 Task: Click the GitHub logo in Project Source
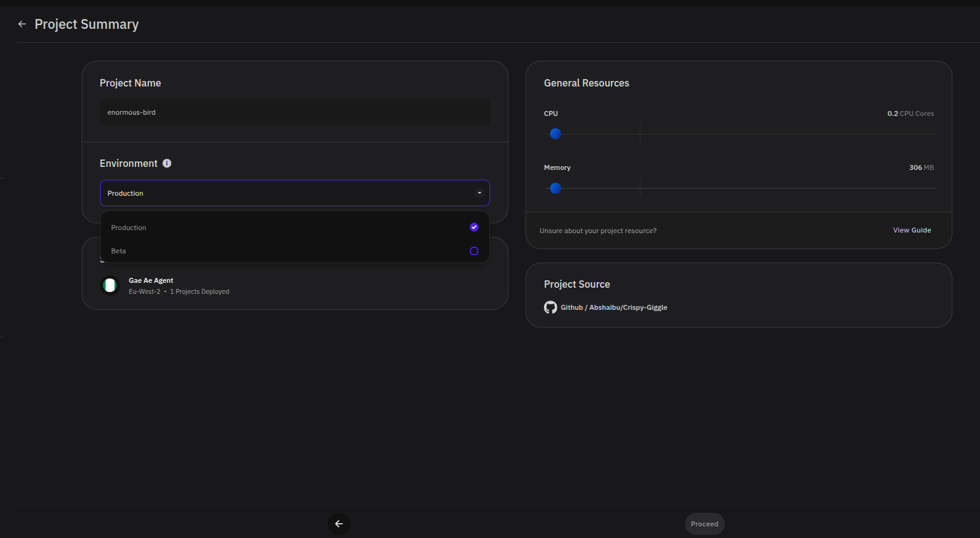click(551, 307)
